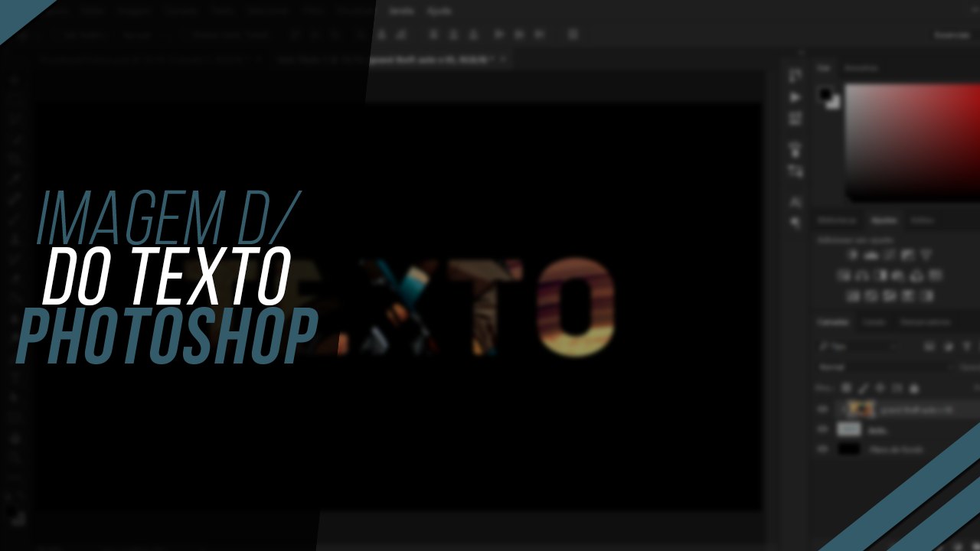This screenshot has height=551, width=980.
Task: Open the Ajuda menu
Action: pyautogui.click(x=439, y=11)
